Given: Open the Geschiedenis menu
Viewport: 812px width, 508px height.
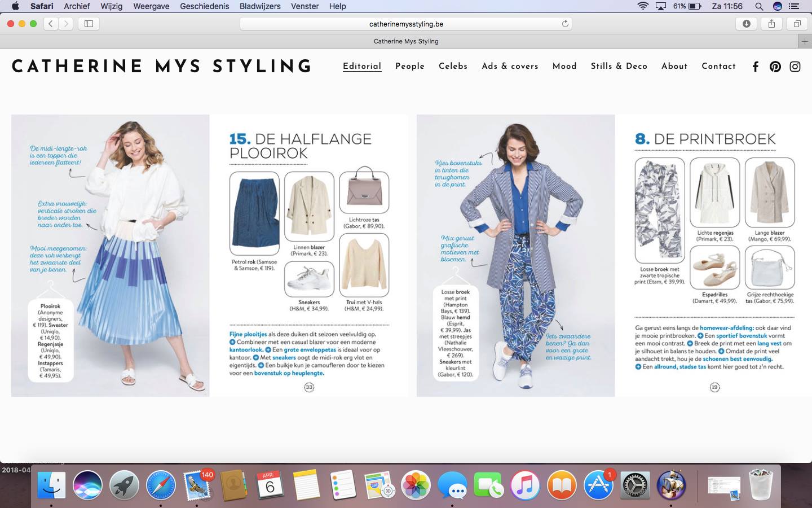Looking at the screenshot, I should [204, 6].
